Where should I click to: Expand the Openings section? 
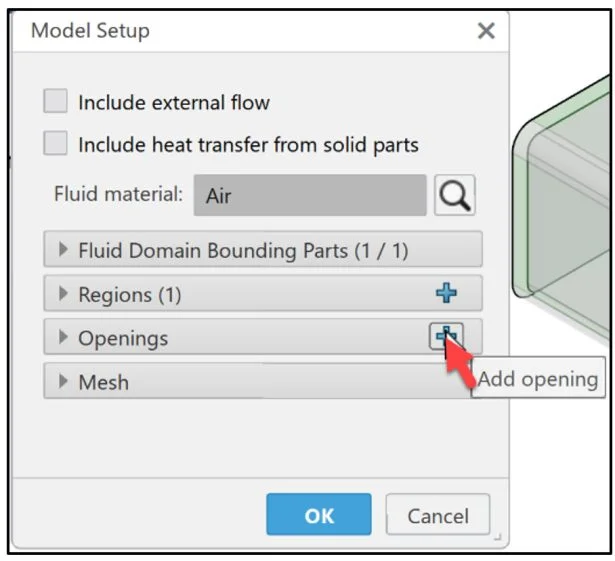65,338
